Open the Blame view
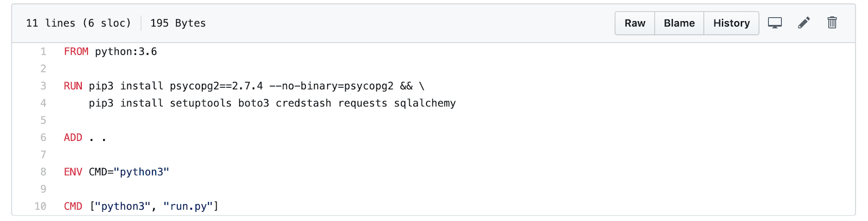The image size is (868, 221). [679, 23]
